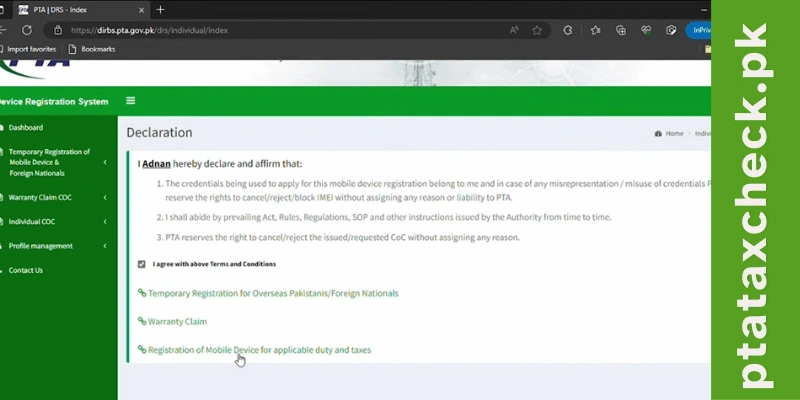Click the browser refresh icon
Image resolution: width=800 pixels, height=400 pixels.
(x=27, y=30)
